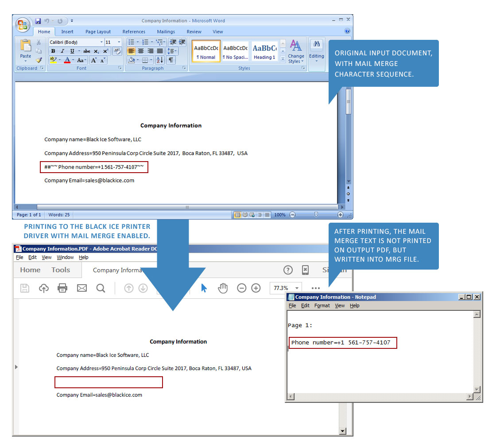The width and height of the screenshot is (496, 448).
Task: Click Format Painter brush in Clipboard group
Action: [x=39, y=60]
